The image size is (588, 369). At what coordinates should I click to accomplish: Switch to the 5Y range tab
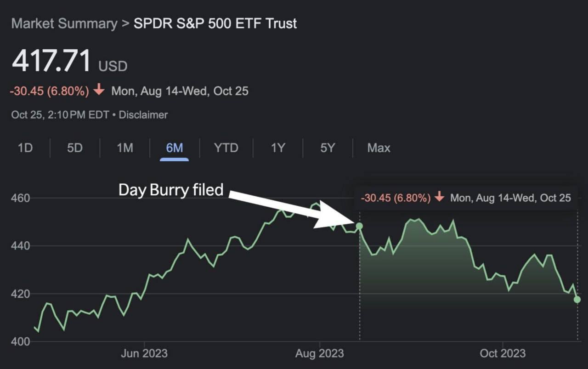[x=328, y=148]
